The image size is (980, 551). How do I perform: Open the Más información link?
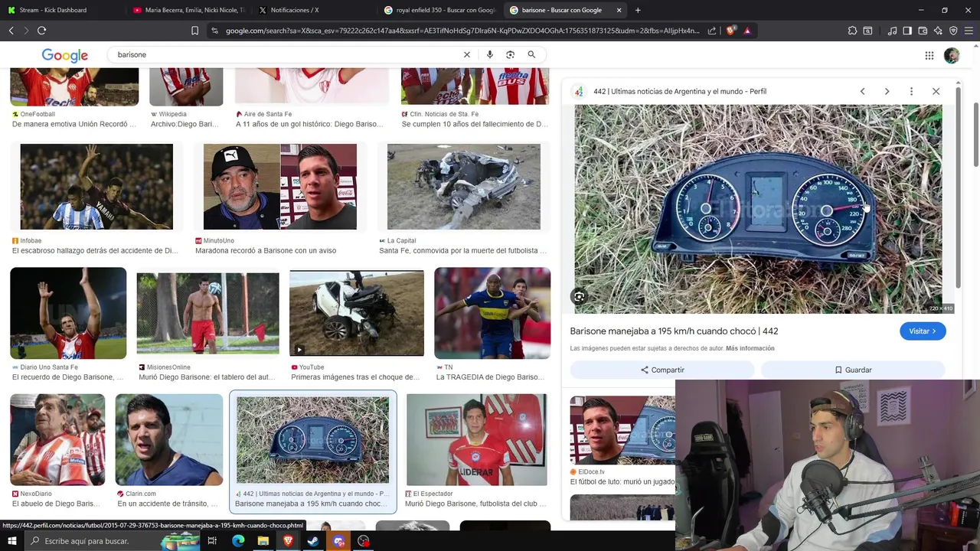[750, 348]
